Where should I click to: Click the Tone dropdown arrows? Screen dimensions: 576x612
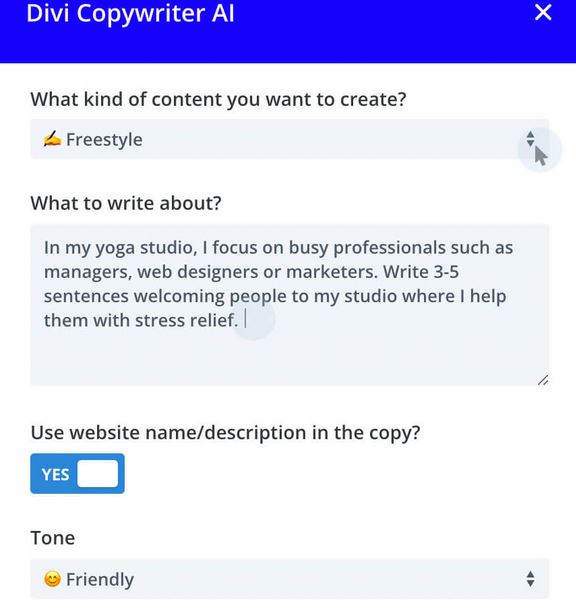click(530, 579)
